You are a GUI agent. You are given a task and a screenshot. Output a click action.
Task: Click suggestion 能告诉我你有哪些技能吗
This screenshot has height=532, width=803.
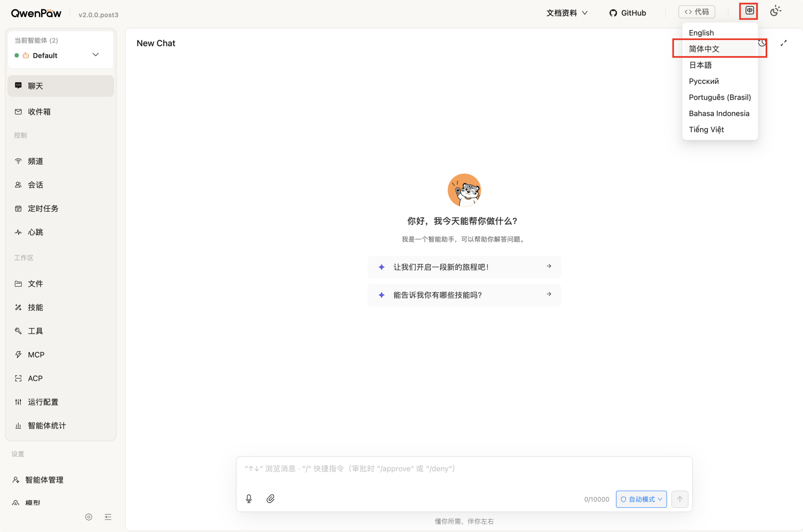[464, 295]
